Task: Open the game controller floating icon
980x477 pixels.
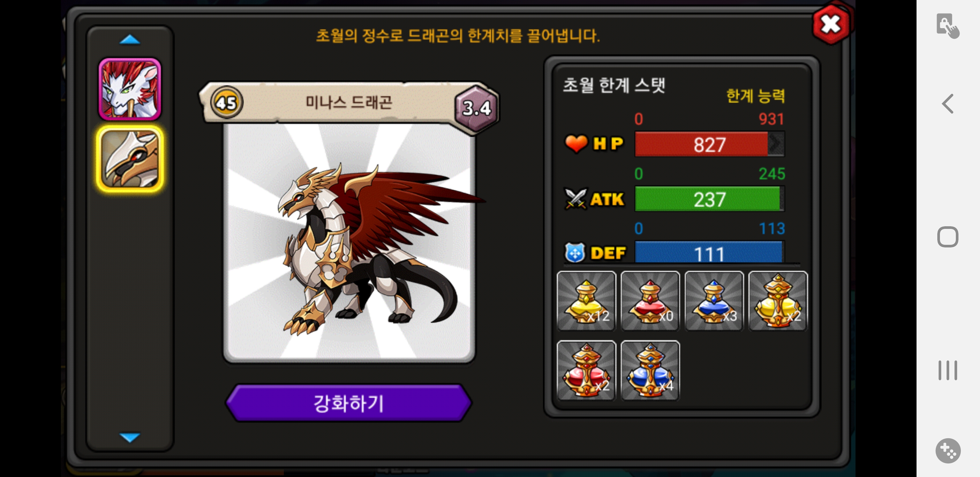Action: point(948,450)
